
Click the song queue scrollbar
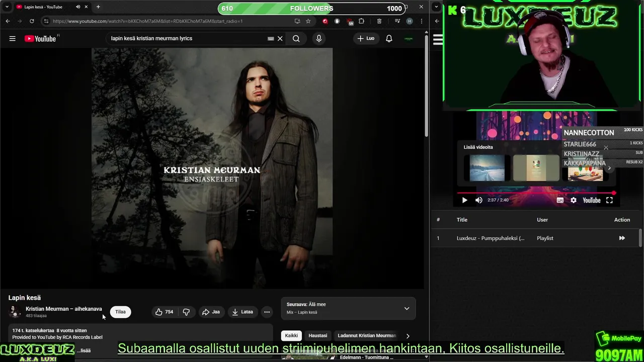point(640,239)
